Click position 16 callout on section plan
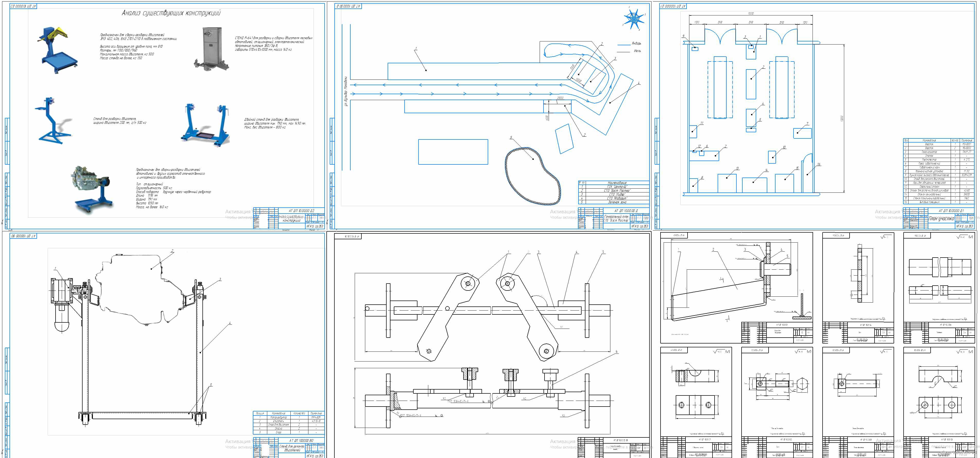Viewport: 980px width, 458px height. [x=819, y=164]
